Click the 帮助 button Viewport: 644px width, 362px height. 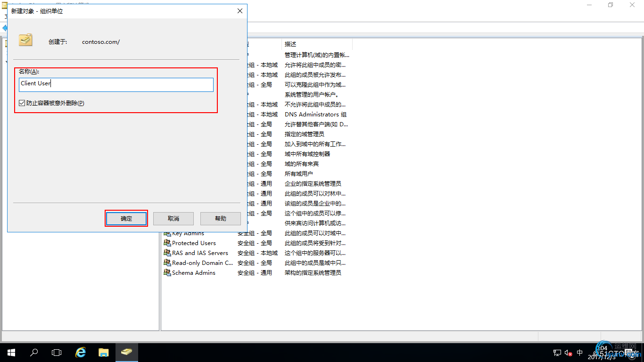pyautogui.click(x=221, y=218)
